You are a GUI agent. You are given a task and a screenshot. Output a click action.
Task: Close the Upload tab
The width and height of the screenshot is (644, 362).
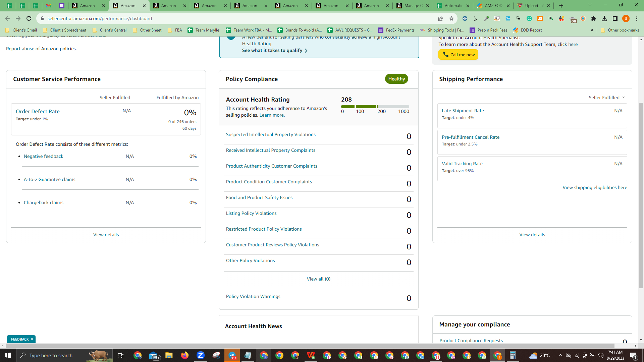tap(549, 6)
